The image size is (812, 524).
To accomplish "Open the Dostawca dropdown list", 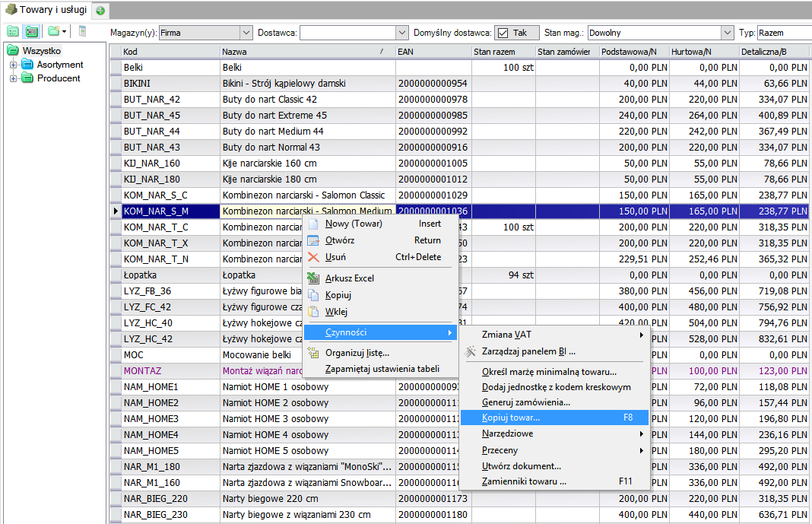I will [402, 33].
